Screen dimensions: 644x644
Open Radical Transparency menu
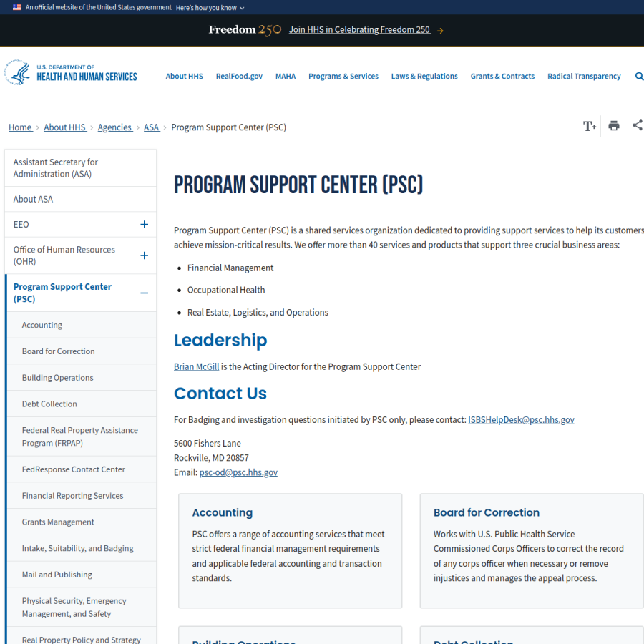tap(584, 77)
